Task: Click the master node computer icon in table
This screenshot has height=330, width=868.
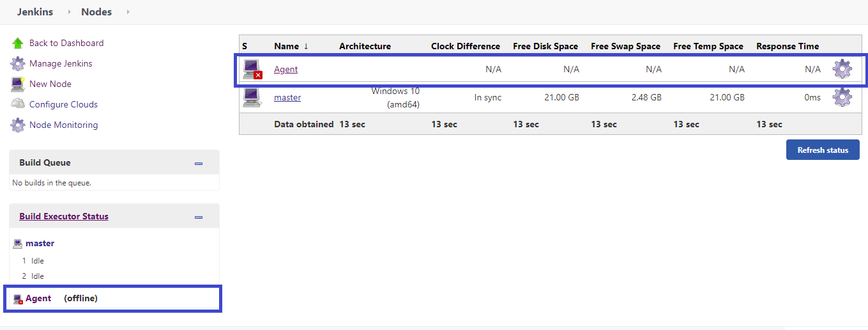Action: (x=252, y=97)
